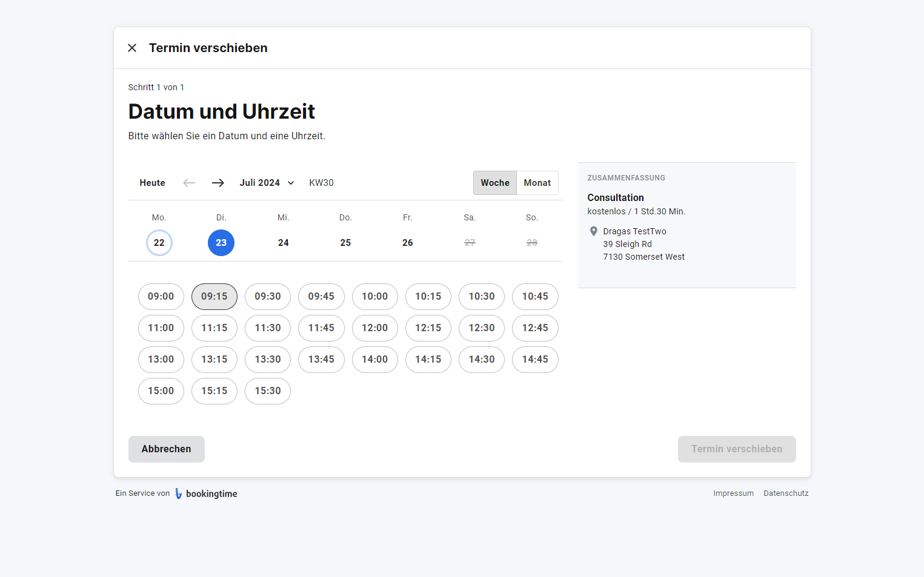
Task: Choose the 14:30 time slot
Action: [482, 360]
